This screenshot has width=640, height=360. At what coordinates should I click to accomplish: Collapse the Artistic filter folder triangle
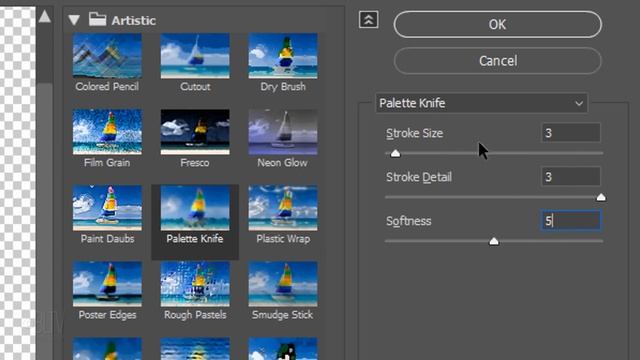click(x=74, y=20)
